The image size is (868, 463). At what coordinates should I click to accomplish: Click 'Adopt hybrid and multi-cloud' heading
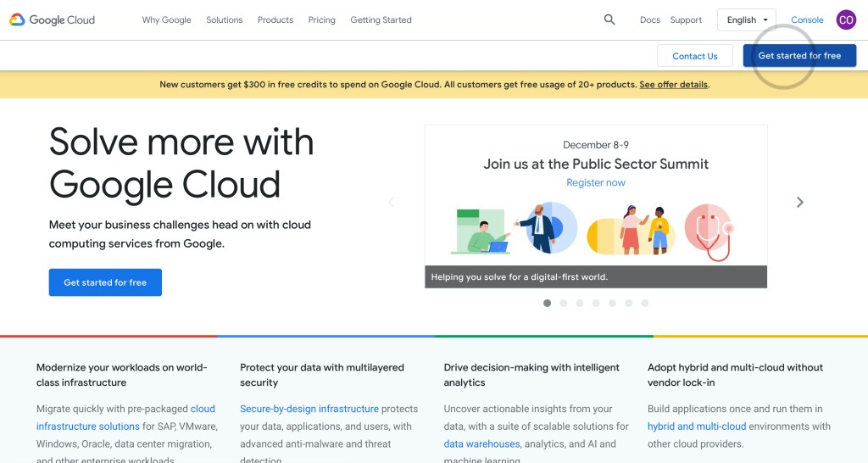coord(735,375)
